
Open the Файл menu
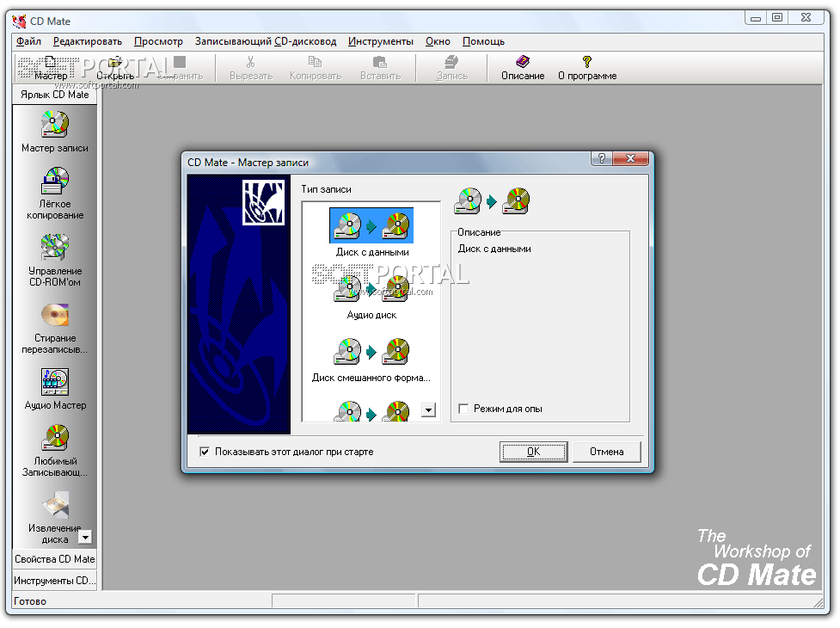coord(28,41)
